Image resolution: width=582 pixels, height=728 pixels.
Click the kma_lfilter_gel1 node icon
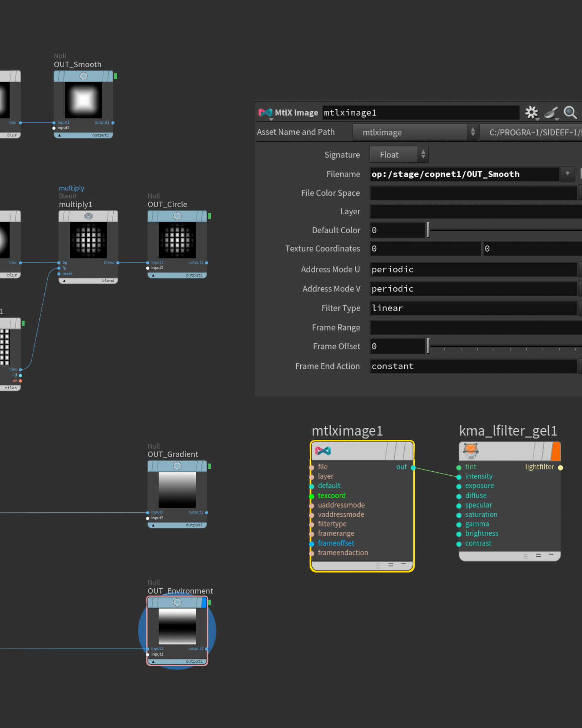coord(471,450)
